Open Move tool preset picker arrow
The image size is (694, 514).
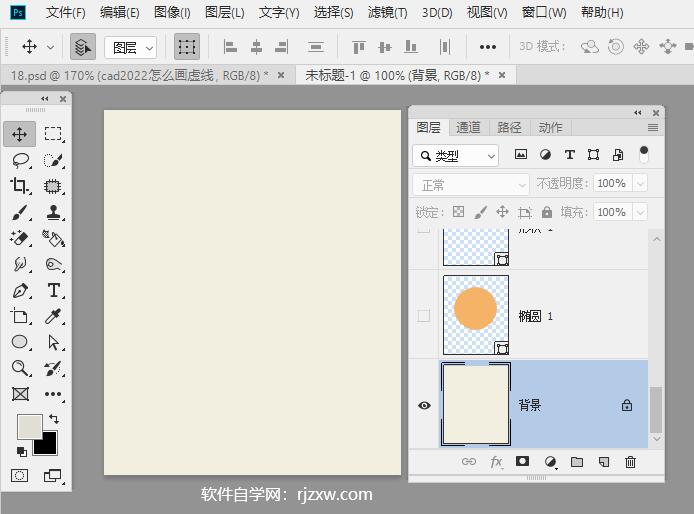[50, 47]
